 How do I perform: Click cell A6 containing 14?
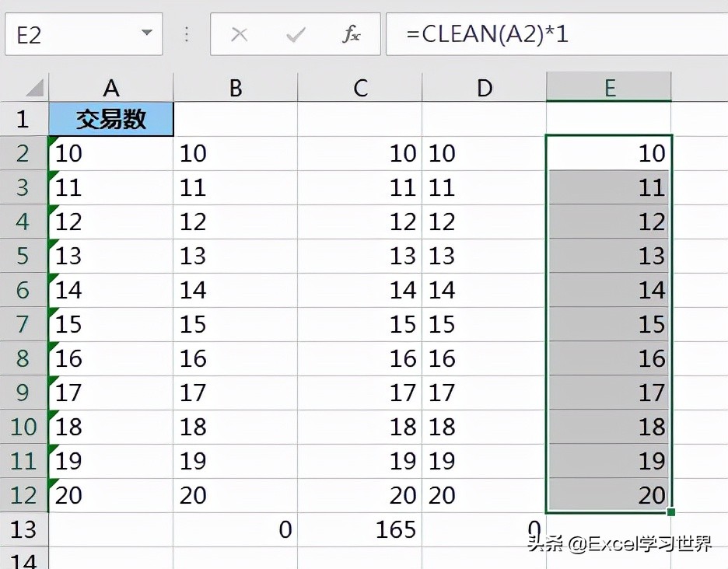111,290
